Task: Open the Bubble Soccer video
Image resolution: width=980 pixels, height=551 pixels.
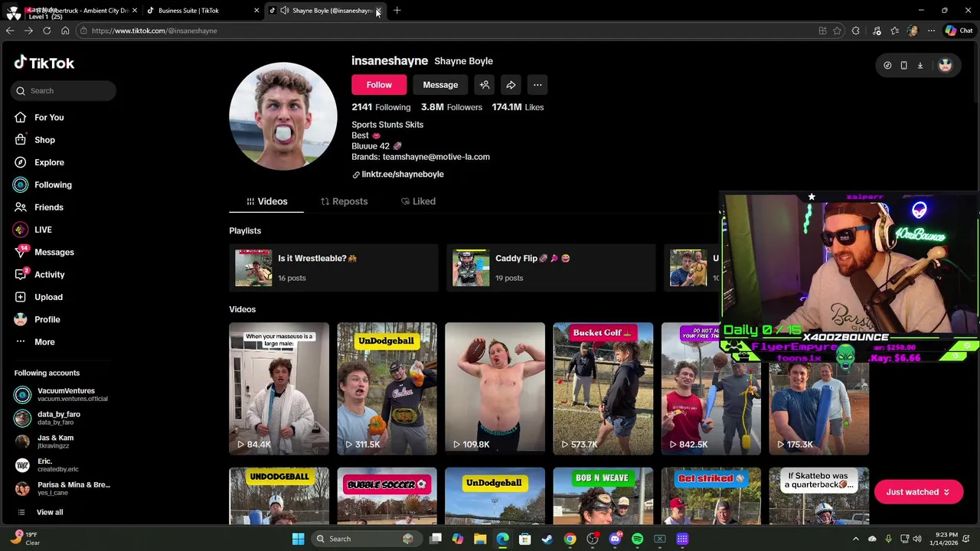Action: pos(387,496)
